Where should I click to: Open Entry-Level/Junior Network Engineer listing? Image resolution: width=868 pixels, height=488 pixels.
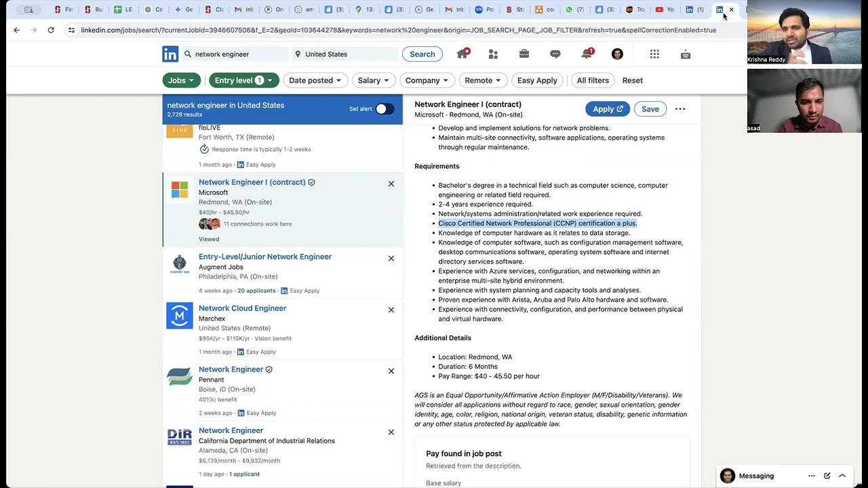tap(265, 257)
